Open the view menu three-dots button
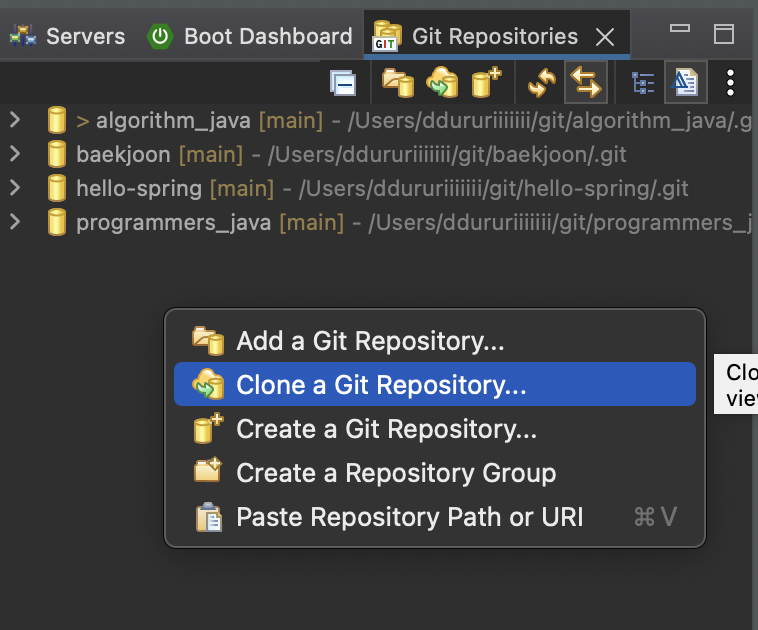The image size is (758, 630). tap(730, 83)
